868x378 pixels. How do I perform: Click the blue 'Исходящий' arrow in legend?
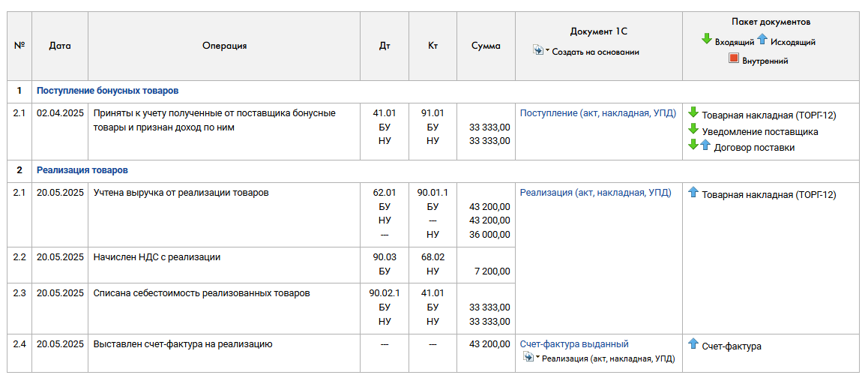762,39
